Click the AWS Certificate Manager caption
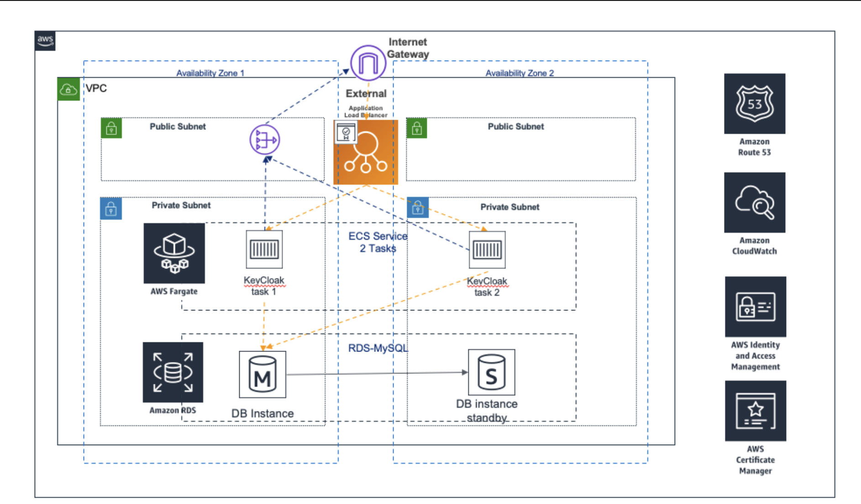Image resolution: width=861 pixels, height=504 pixels. click(x=756, y=460)
